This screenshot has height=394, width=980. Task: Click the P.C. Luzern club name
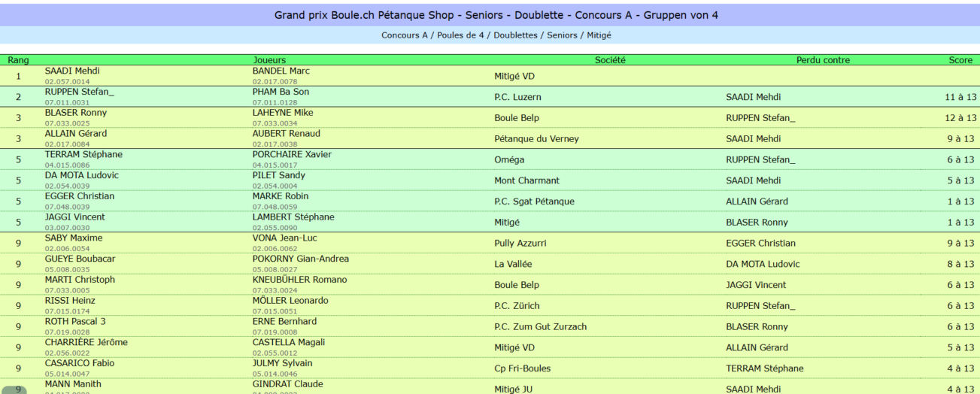pyautogui.click(x=517, y=97)
